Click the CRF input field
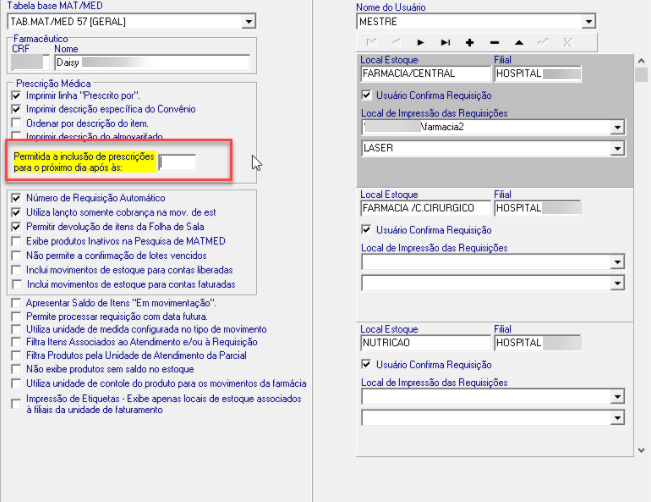Viewport: 651px width, 502px height. 28,63
